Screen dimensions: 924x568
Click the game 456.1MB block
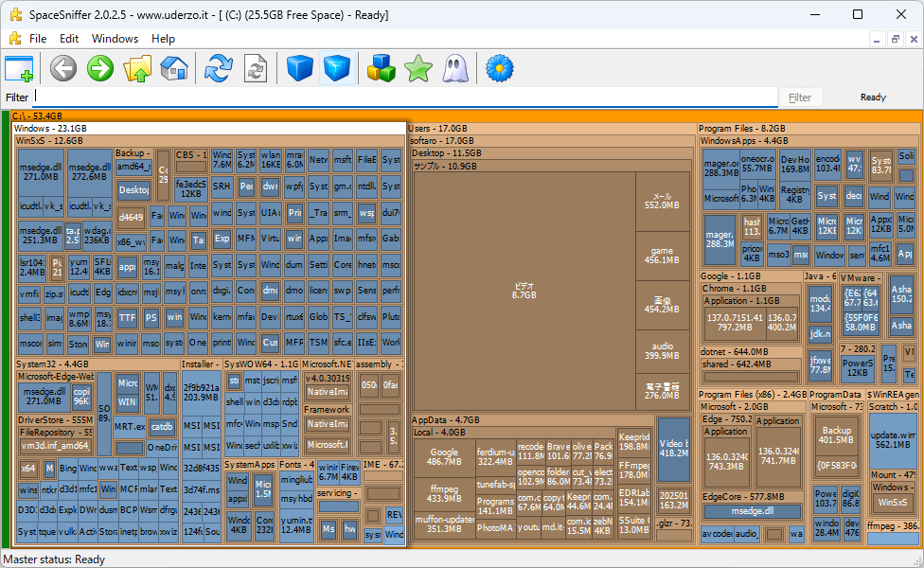[x=662, y=256]
